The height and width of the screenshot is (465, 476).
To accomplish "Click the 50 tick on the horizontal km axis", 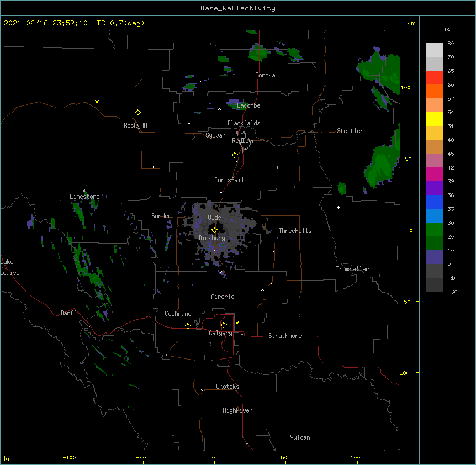I will click(284, 457).
